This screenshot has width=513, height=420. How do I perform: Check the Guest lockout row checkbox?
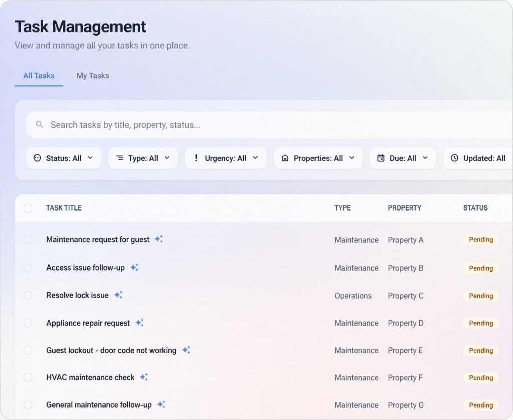28,351
